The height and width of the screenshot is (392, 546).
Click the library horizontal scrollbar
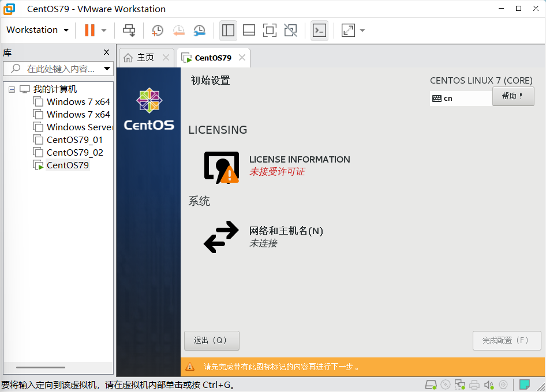pos(40,367)
